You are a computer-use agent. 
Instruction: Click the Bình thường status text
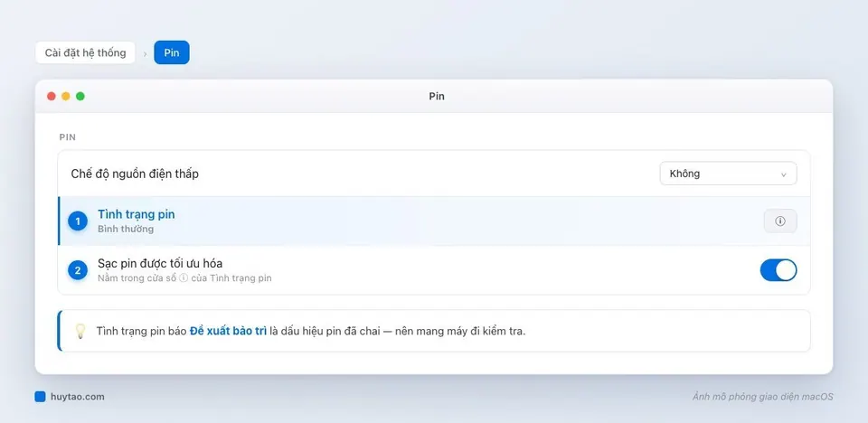(x=126, y=229)
